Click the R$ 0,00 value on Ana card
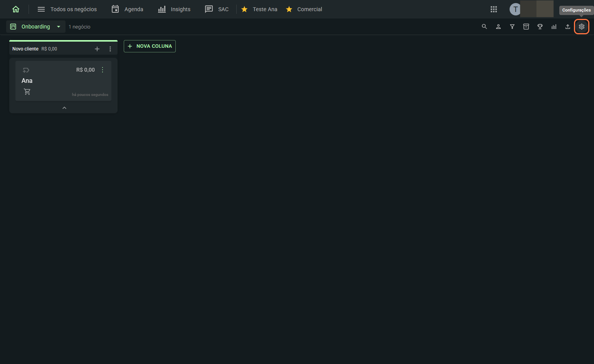The height and width of the screenshot is (364, 594). 86,70
